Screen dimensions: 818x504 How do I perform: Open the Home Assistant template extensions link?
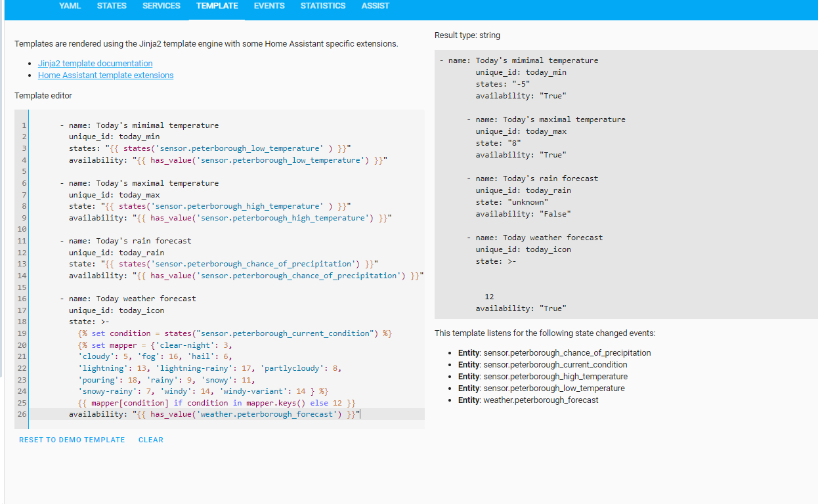point(105,75)
